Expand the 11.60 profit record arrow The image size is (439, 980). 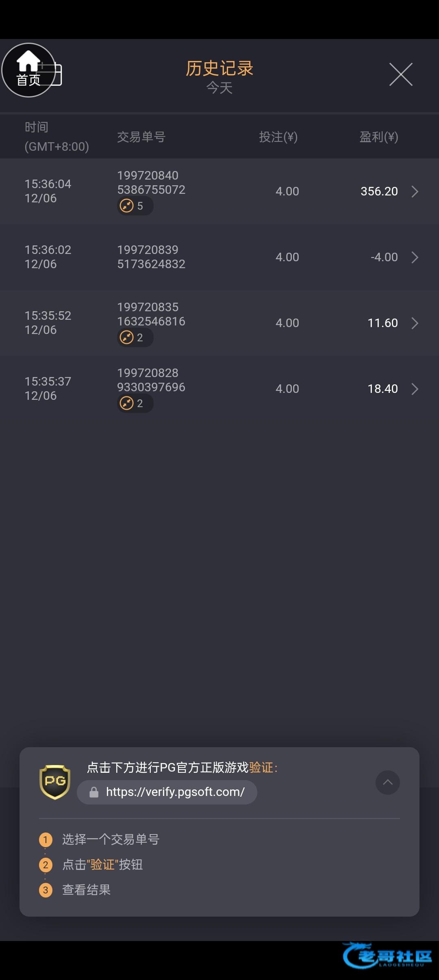coord(415,323)
